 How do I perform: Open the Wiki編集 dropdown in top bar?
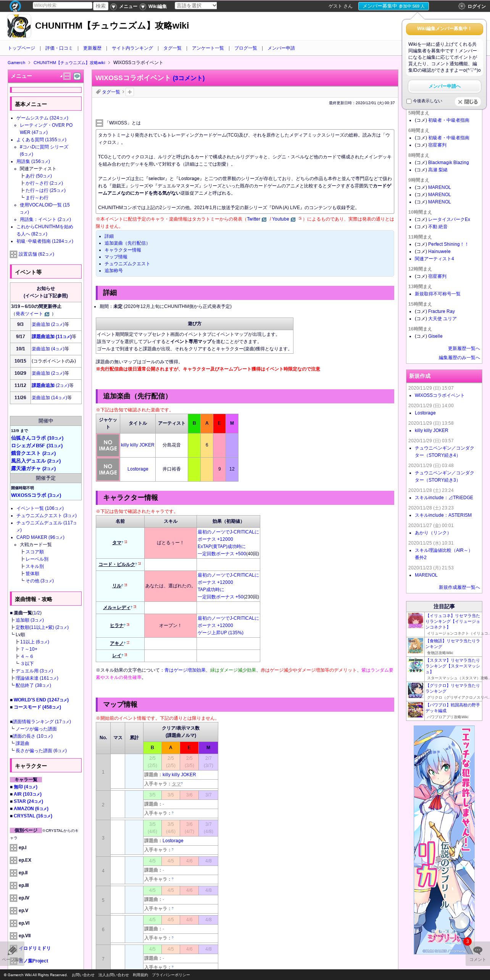click(x=153, y=6)
